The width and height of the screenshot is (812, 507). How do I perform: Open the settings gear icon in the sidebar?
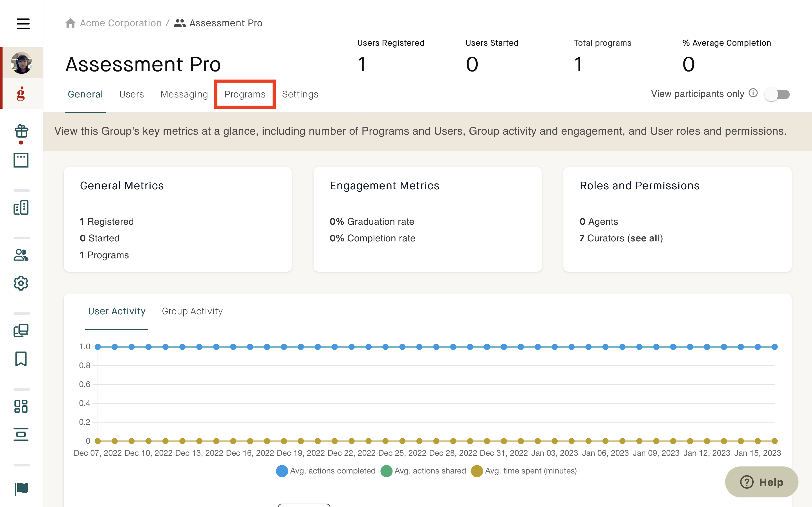(x=21, y=283)
